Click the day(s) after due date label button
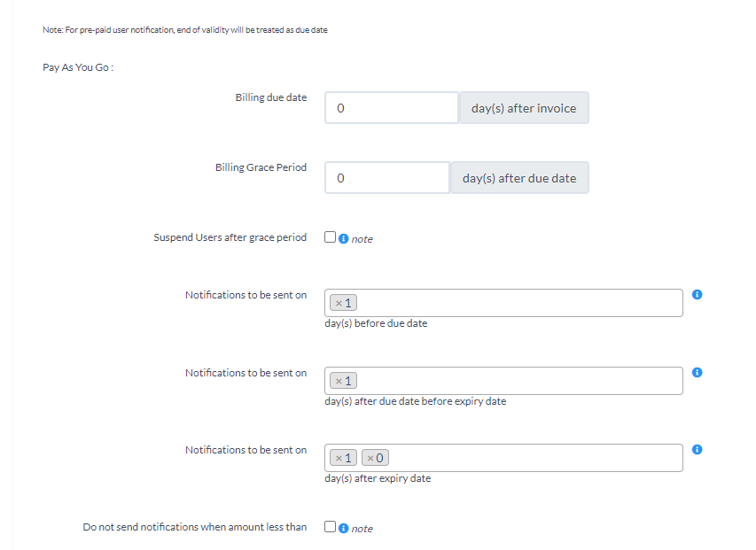Image resolution: width=756 pixels, height=550 pixels. click(519, 177)
